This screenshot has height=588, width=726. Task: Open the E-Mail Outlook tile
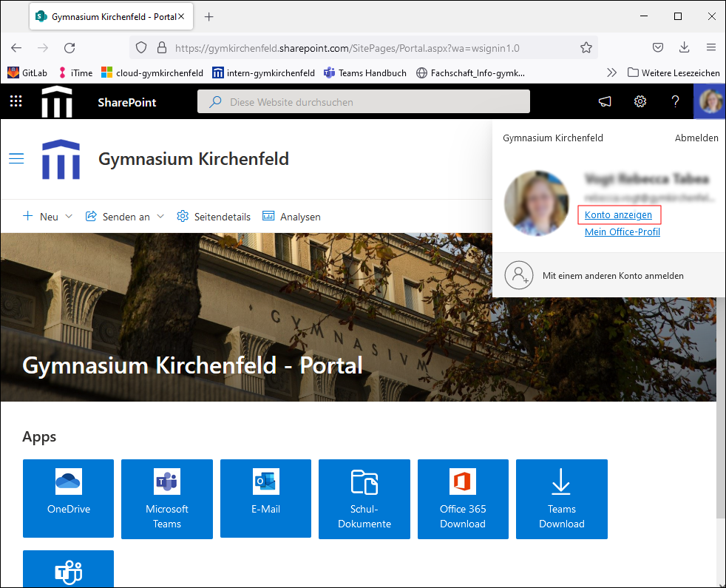click(265, 498)
